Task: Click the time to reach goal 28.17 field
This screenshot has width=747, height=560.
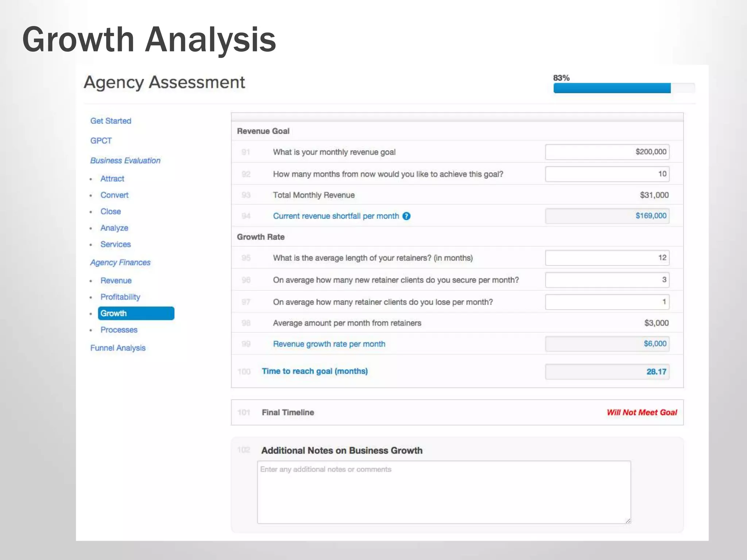Action: [607, 372]
